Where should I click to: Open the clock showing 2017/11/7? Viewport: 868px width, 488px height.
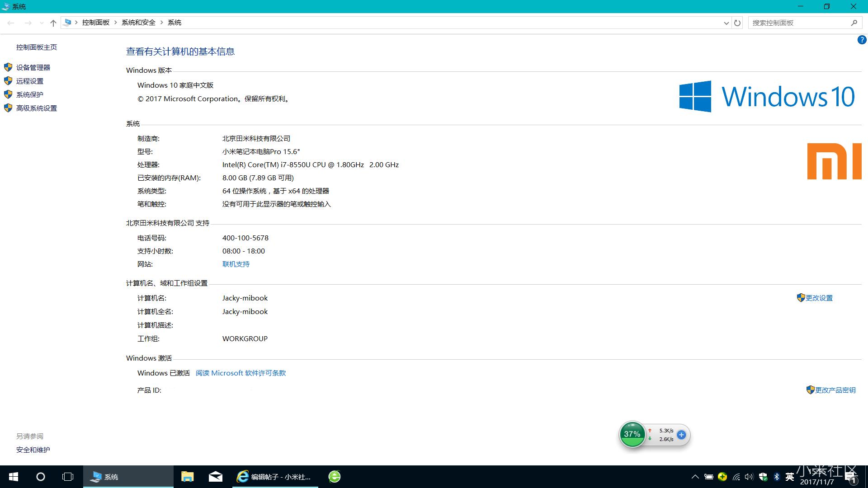click(x=817, y=477)
